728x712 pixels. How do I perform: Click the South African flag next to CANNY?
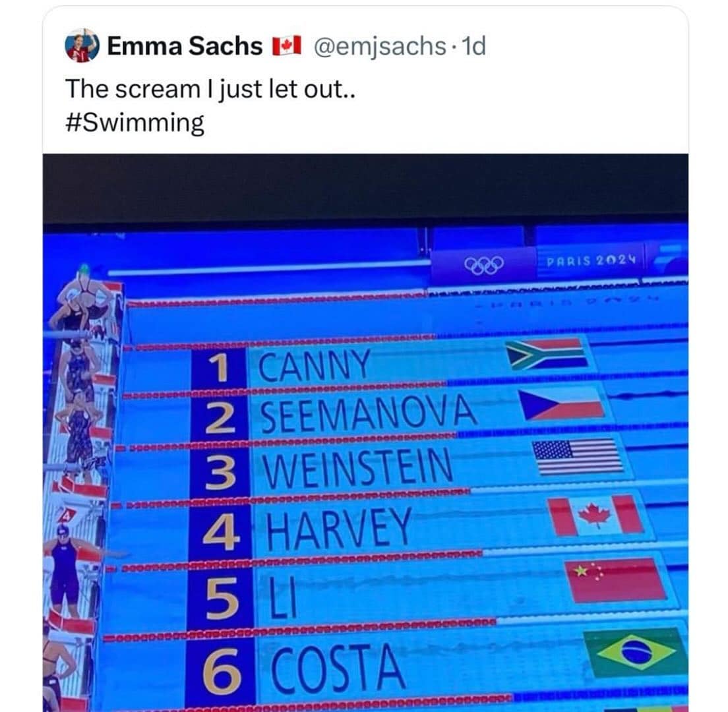click(x=546, y=354)
